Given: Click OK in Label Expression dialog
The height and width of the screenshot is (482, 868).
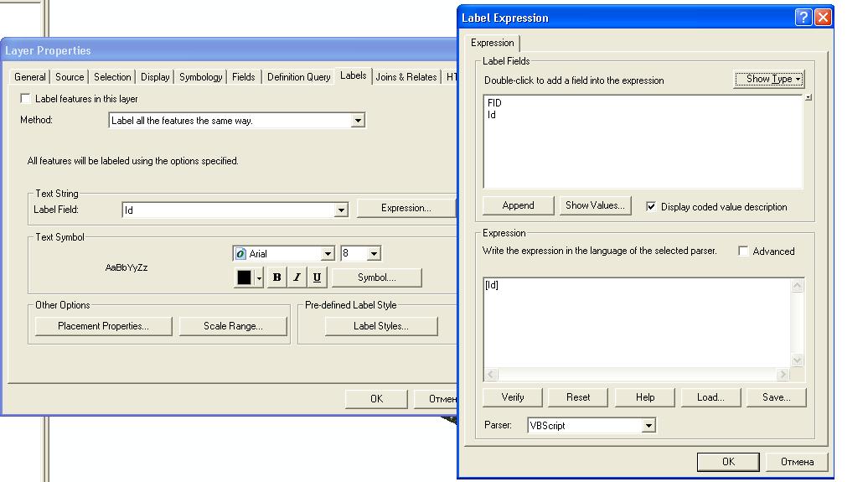Looking at the screenshot, I should (728, 462).
